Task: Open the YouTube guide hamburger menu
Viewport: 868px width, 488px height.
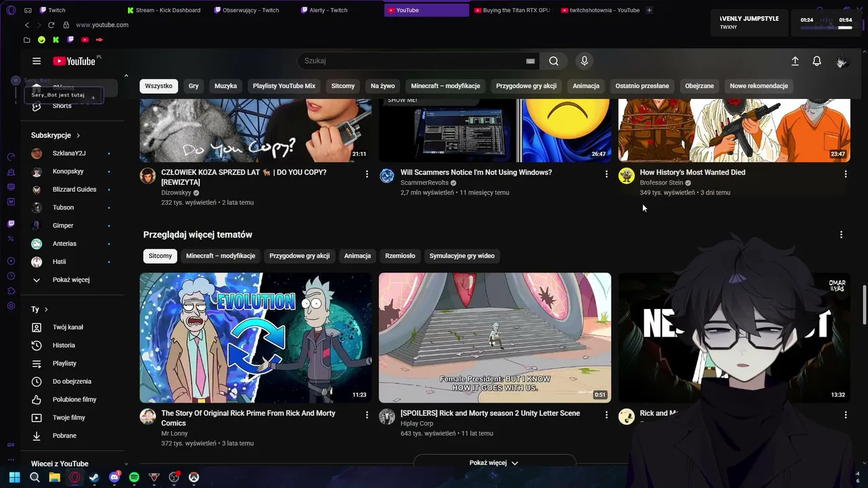Action: coord(37,61)
